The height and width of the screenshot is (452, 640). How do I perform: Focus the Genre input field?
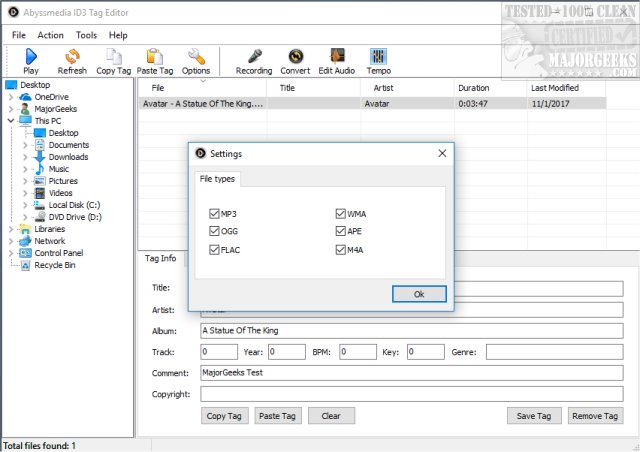point(554,352)
